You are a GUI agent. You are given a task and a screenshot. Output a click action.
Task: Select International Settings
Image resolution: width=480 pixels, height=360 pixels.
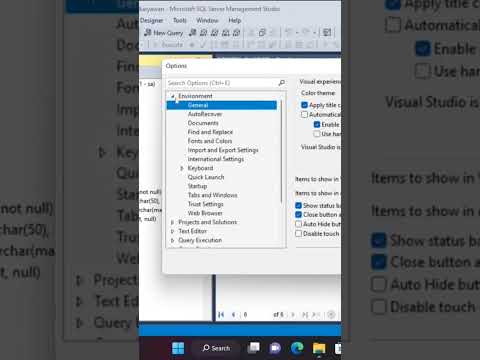[216, 159]
